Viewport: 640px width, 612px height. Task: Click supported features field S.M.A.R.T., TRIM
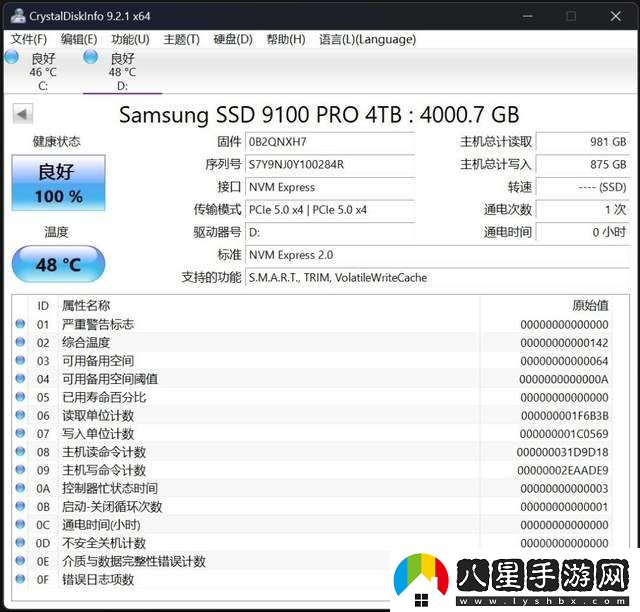pos(438,278)
